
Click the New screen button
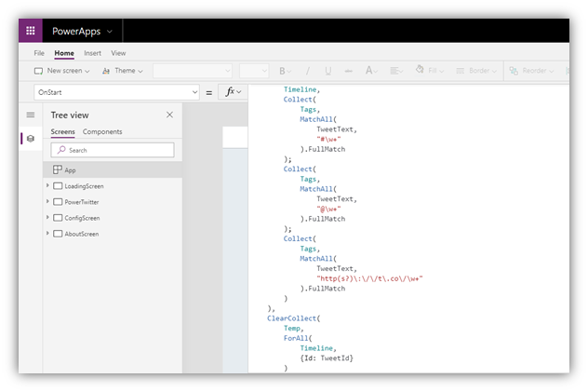[x=62, y=71]
